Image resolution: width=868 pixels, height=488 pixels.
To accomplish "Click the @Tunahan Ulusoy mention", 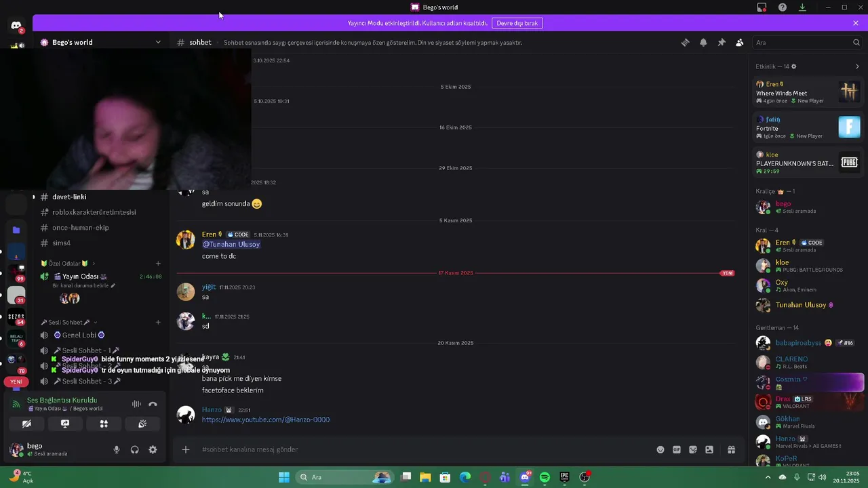I will point(231,244).
